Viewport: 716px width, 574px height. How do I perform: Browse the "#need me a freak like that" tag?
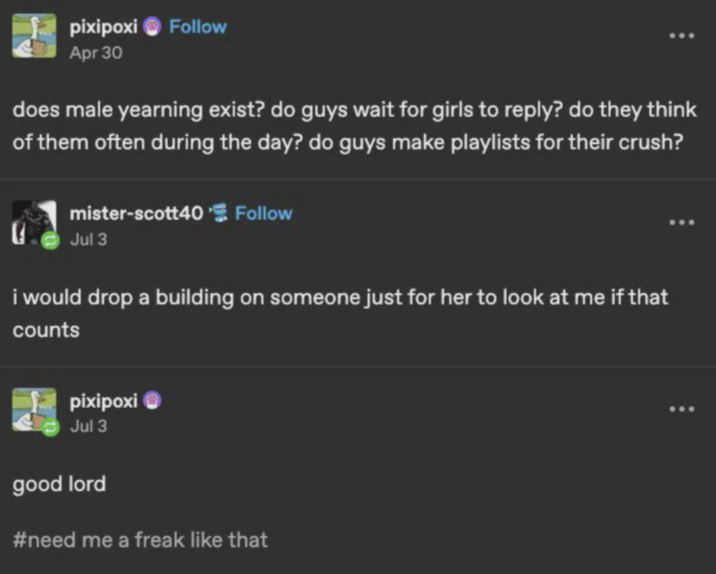click(140, 540)
